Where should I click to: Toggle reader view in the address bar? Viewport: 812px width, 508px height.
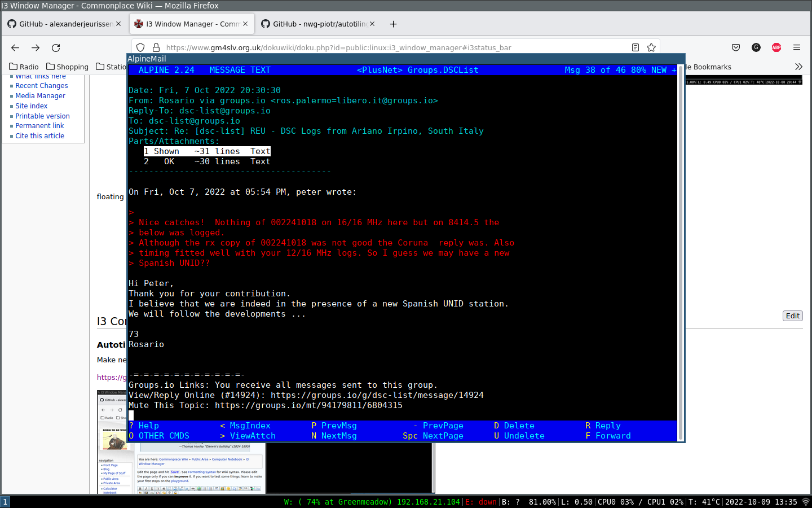click(x=635, y=47)
